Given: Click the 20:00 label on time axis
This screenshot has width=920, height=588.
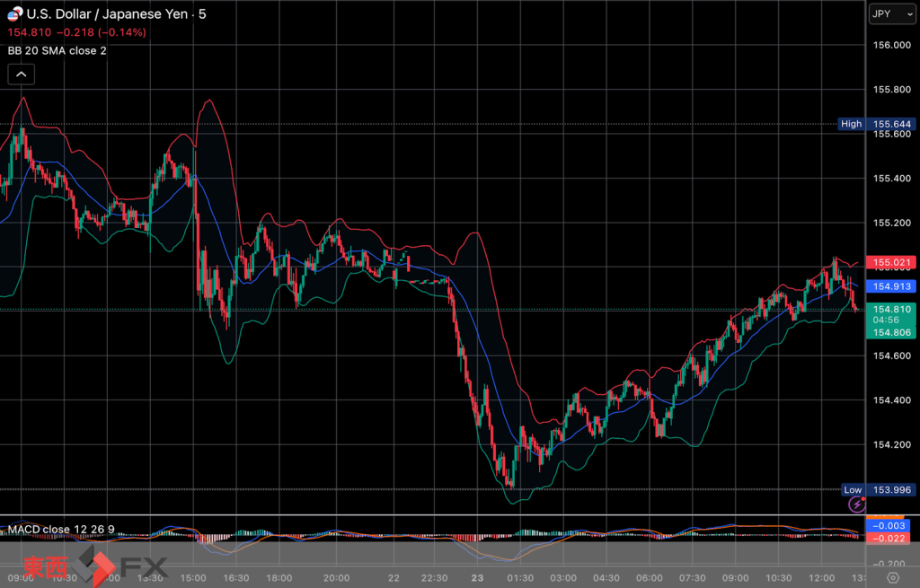Looking at the screenshot, I should click(336, 577).
